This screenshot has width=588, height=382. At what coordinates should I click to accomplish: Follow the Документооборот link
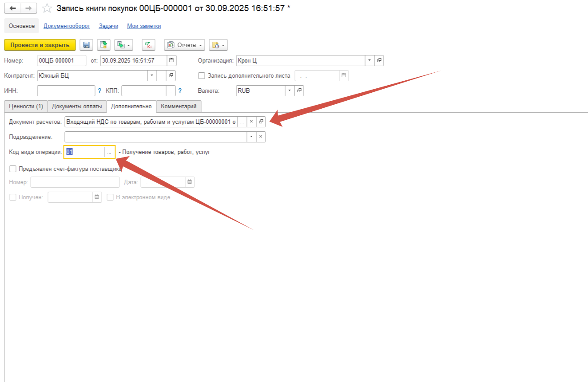click(x=67, y=26)
